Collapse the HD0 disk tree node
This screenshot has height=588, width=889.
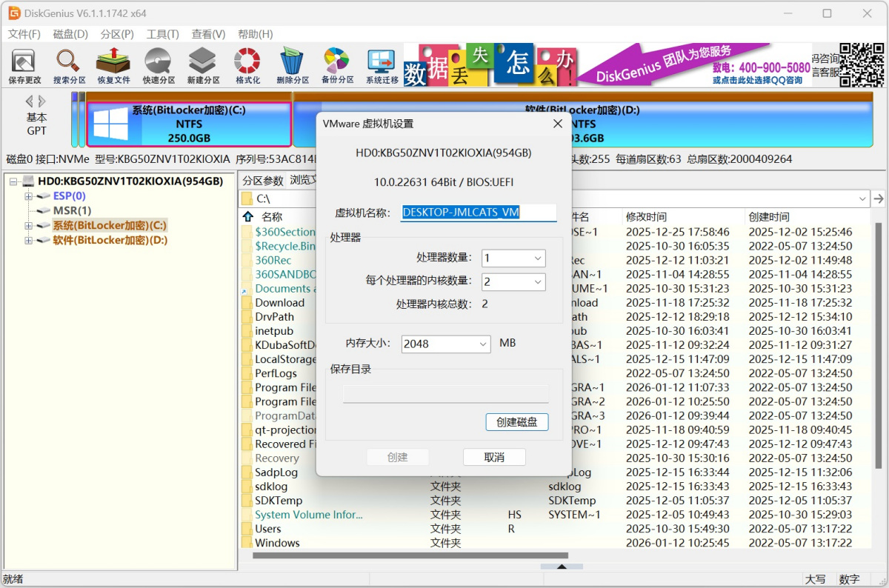(x=13, y=181)
